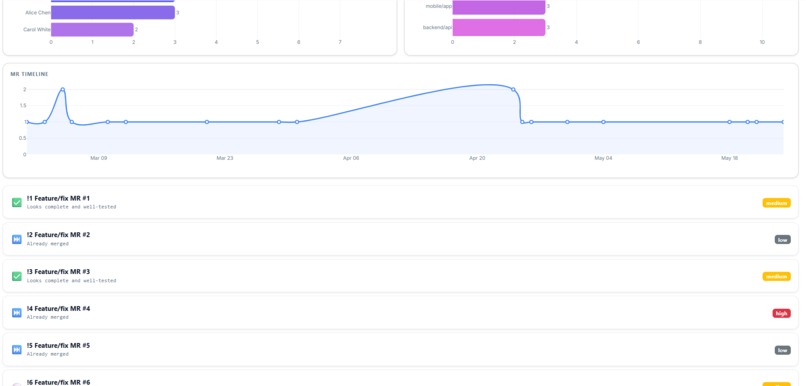806x386 pixels.
Task: Click the 'May 18' timeline date label
Action: coord(729,158)
